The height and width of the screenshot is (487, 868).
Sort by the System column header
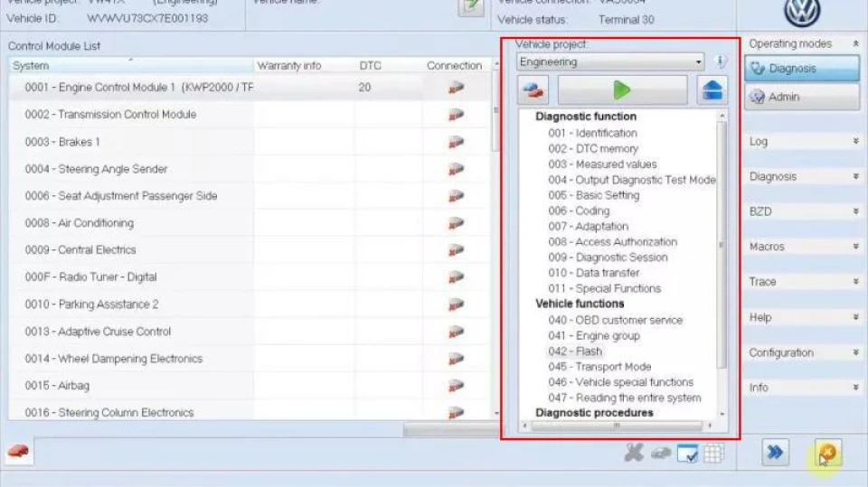pyautogui.click(x=130, y=65)
